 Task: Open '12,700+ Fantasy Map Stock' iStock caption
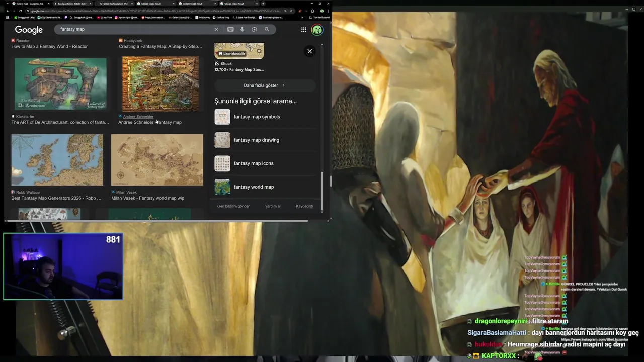[239, 70]
